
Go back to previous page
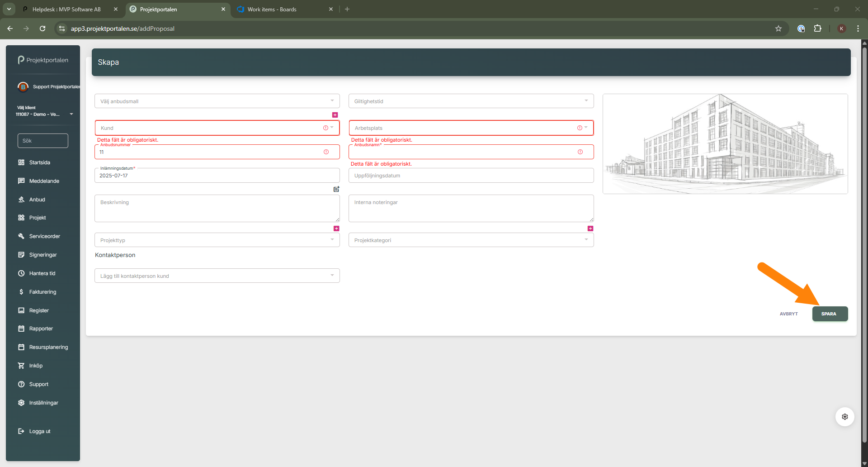coord(10,29)
